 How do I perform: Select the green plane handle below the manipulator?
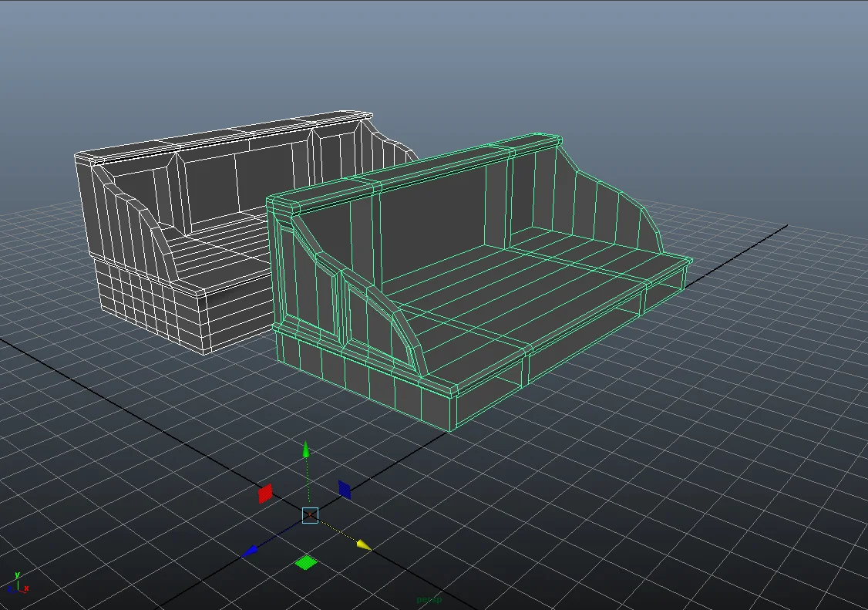click(x=306, y=563)
